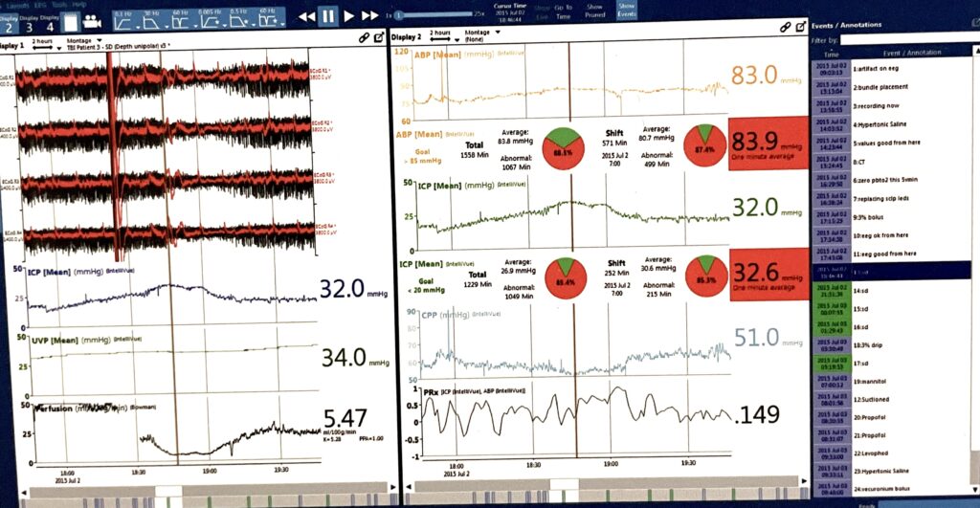This screenshot has height=508, width=980.
Task: Click the fast-forward playback button
Action: coord(370,15)
